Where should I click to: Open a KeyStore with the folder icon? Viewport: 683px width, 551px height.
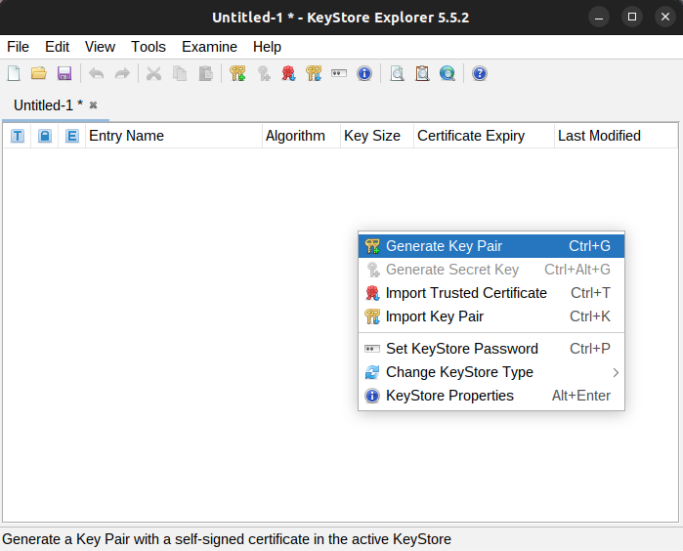(x=39, y=73)
